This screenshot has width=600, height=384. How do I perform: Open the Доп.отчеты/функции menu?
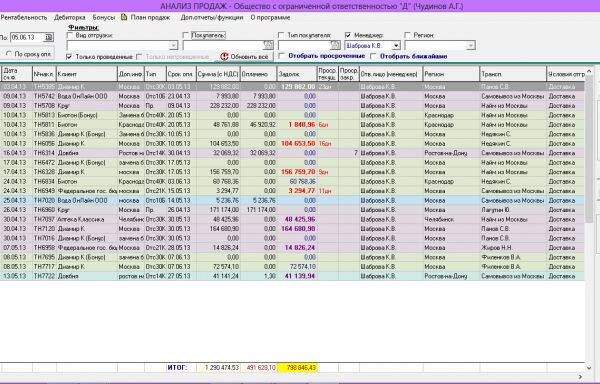(x=212, y=18)
